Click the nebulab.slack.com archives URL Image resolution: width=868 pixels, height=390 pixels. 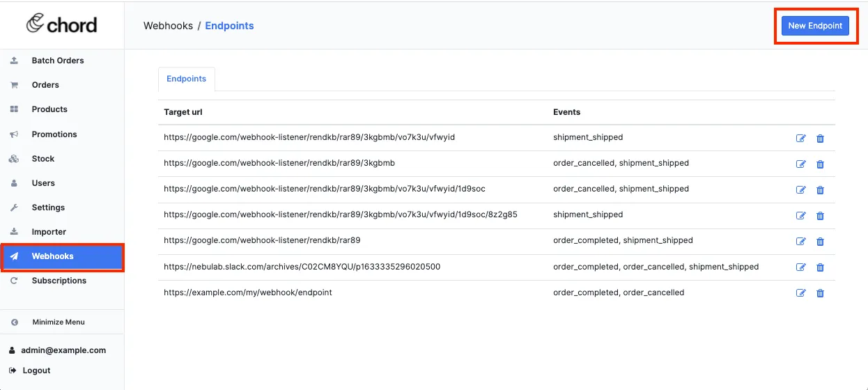click(x=302, y=267)
